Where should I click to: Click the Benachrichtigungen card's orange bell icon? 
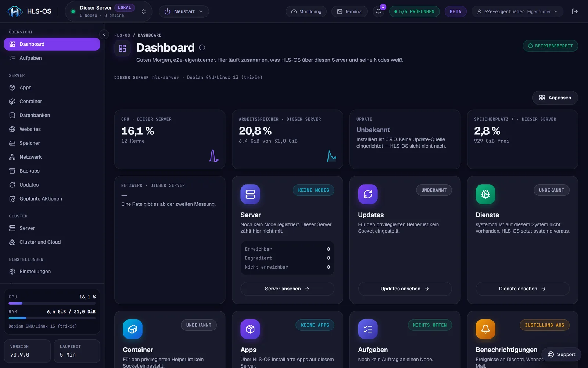pos(485,329)
